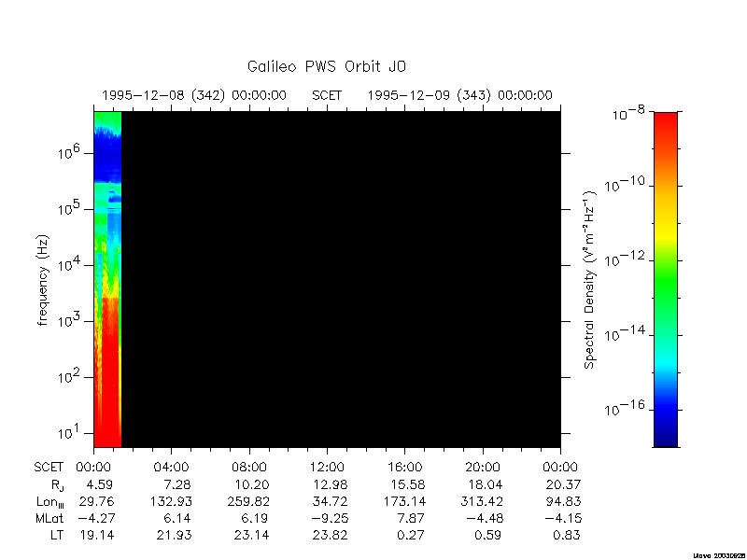The image size is (747, 560).
Task: Click the longitude value '173.14'
Action: point(404,501)
